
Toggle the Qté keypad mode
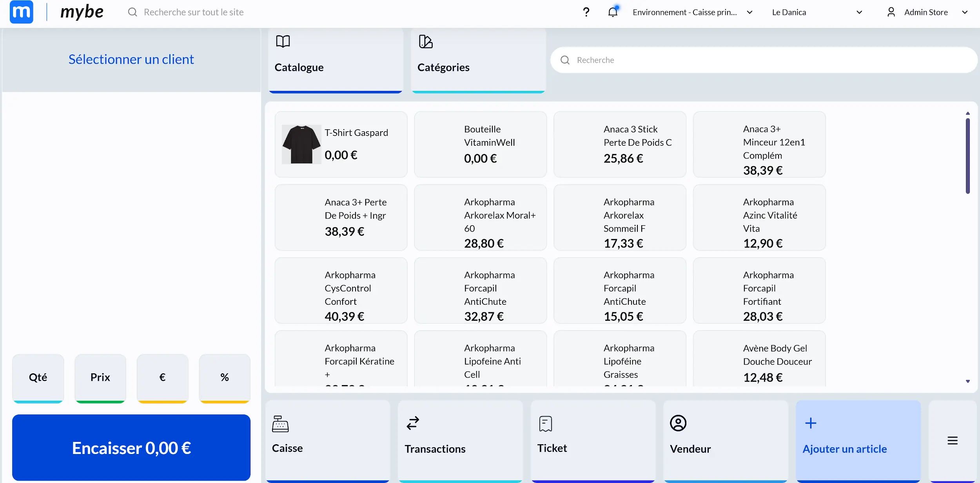[x=38, y=377]
